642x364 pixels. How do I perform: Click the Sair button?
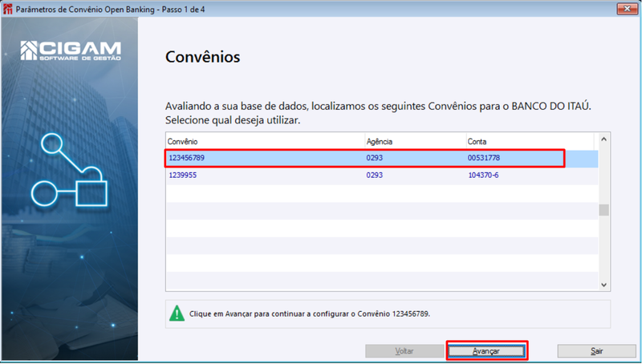click(x=596, y=351)
